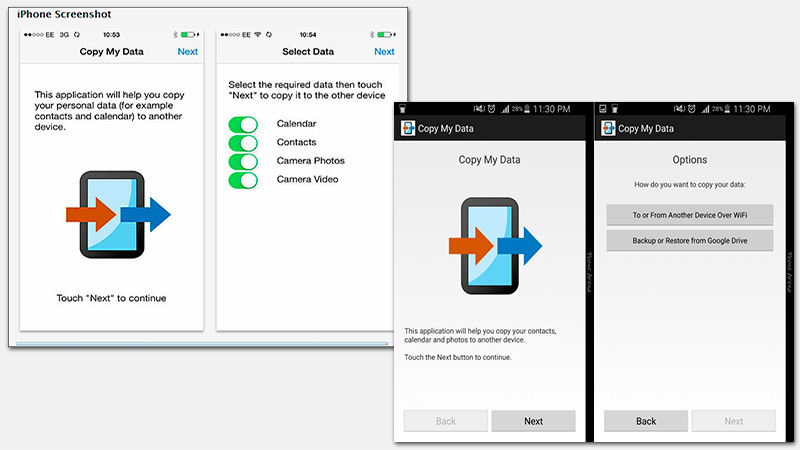Disable the Camera Photos switch

(243, 161)
